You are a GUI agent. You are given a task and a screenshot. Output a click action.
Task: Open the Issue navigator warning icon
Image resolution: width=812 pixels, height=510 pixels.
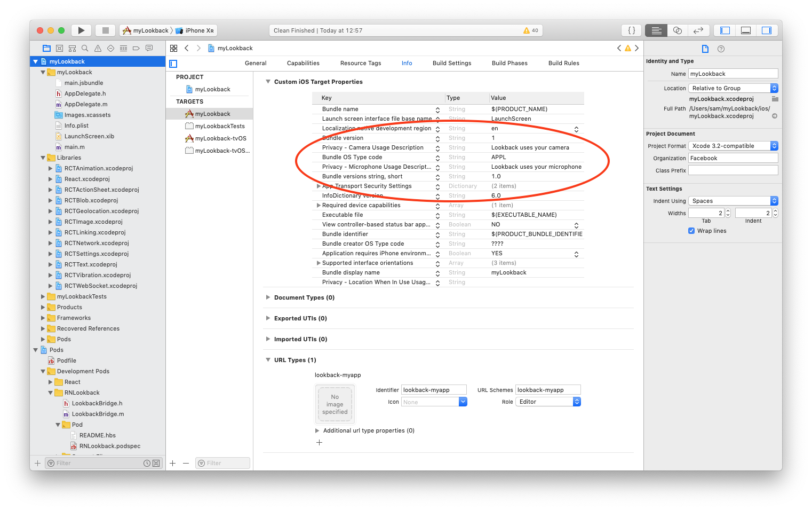coord(98,48)
